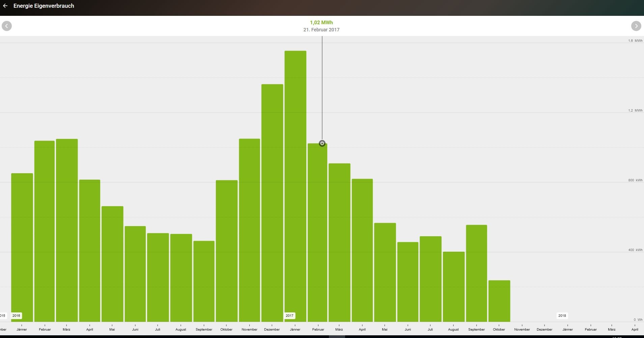Click the 2016 year tag

(16, 316)
